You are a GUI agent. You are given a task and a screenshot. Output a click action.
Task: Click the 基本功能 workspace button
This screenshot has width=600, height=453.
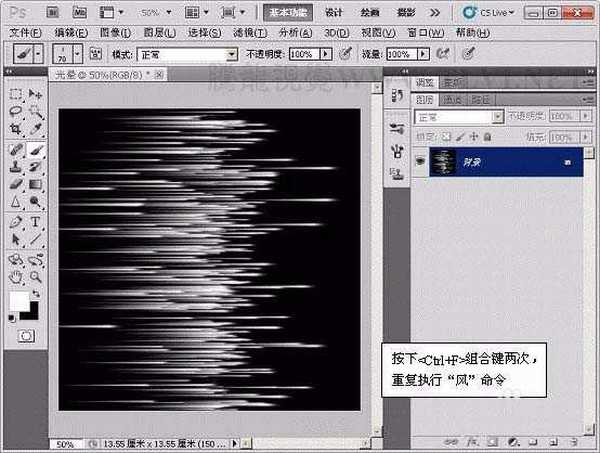(x=289, y=13)
